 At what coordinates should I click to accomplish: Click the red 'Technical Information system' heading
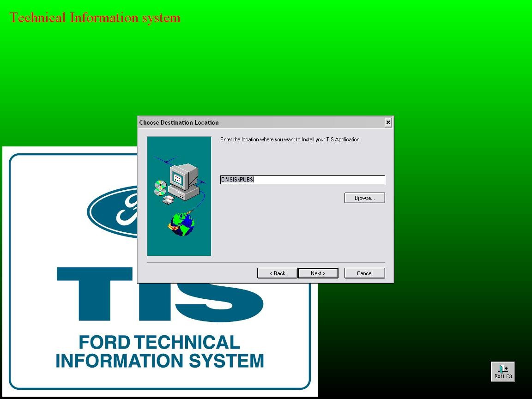tap(96, 18)
